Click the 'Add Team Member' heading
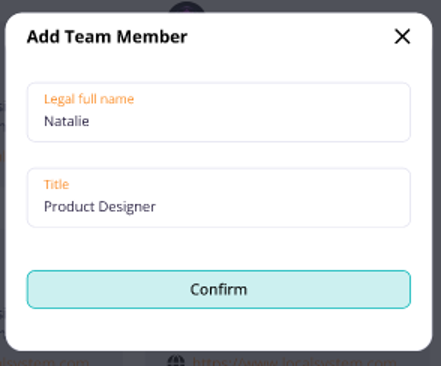The width and height of the screenshot is (442, 366). tap(107, 37)
